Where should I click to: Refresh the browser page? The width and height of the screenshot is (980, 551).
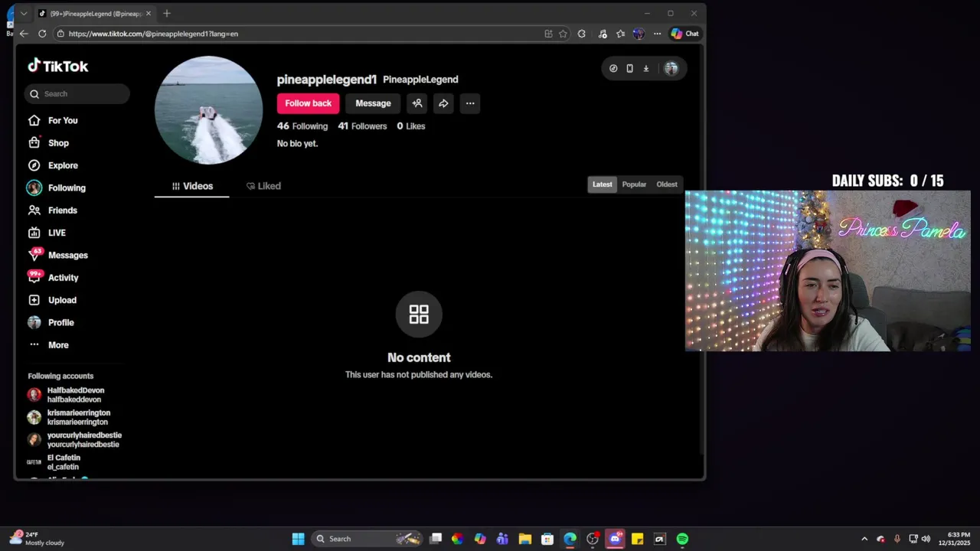(42, 34)
